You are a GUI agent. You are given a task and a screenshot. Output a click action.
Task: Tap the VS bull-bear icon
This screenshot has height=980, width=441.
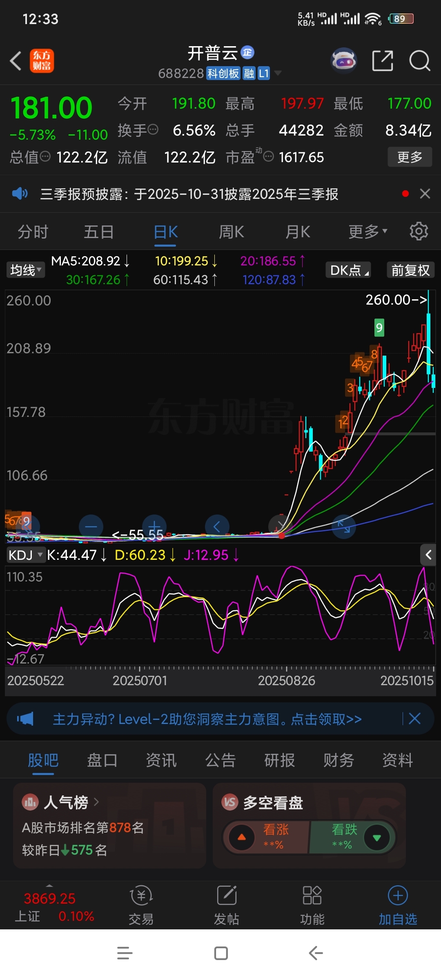(230, 802)
